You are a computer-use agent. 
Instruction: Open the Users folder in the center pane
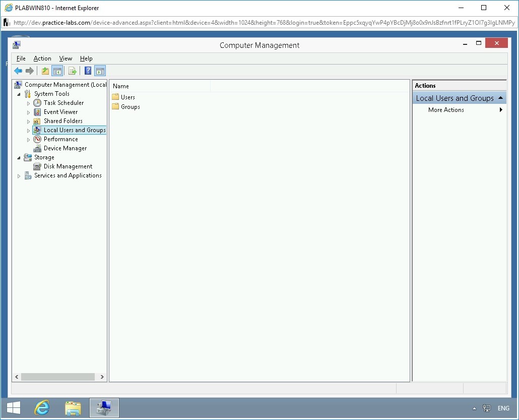point(128,97)
